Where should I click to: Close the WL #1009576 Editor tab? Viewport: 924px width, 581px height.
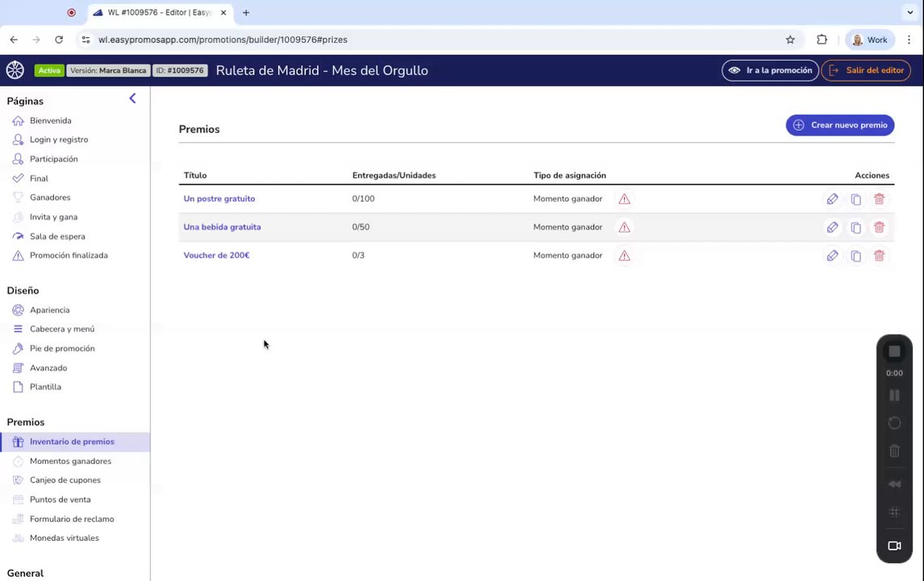[x=223, y=12]
